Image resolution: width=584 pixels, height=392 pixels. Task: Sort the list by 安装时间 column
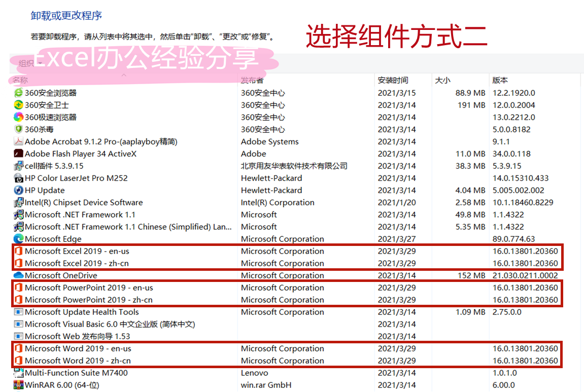[x=393, y=80]
